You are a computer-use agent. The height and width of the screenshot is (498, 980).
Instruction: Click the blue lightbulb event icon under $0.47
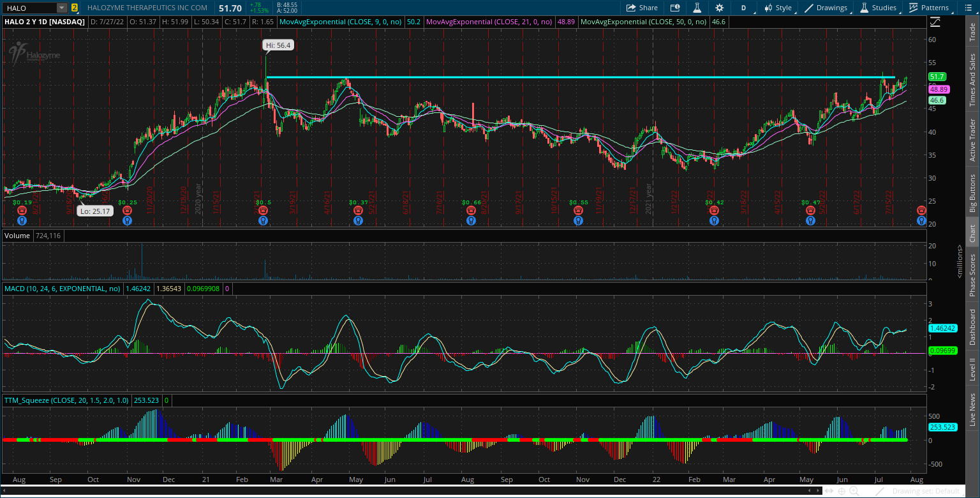810,221
